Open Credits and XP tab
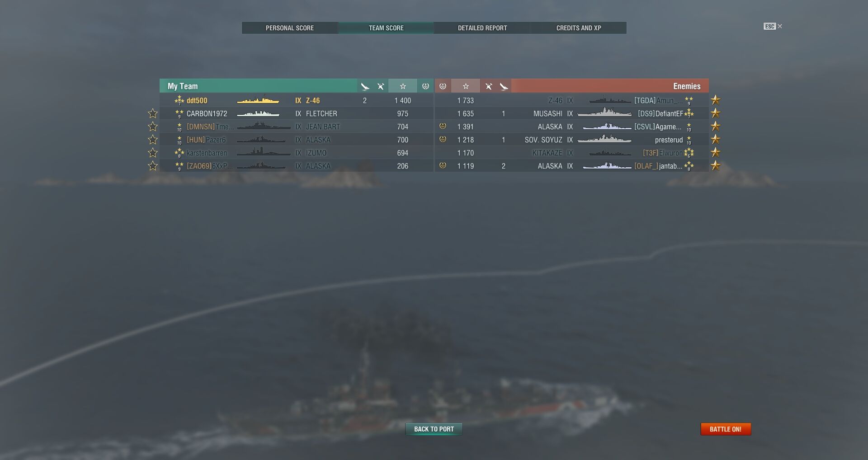Screen dimensions: 868x460 click(x=579, y=28)
